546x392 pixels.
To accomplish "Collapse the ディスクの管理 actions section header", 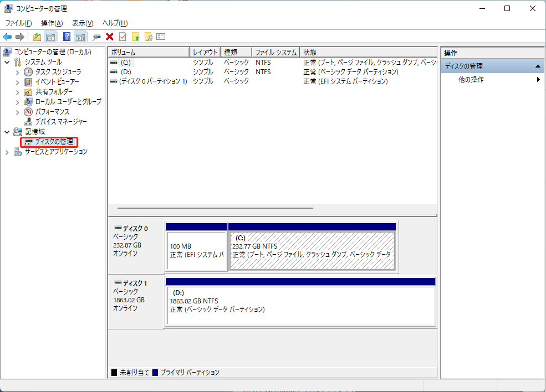I will pos(538,66).
